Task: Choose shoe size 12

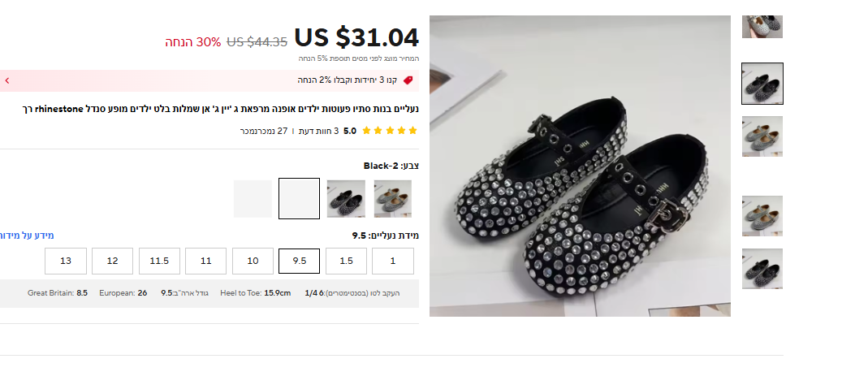Action: [113, 261]
